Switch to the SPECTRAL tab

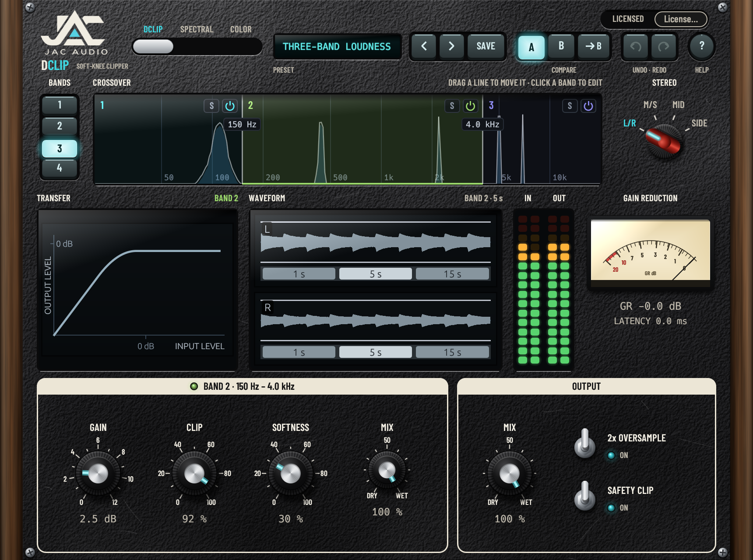(197, 29)
